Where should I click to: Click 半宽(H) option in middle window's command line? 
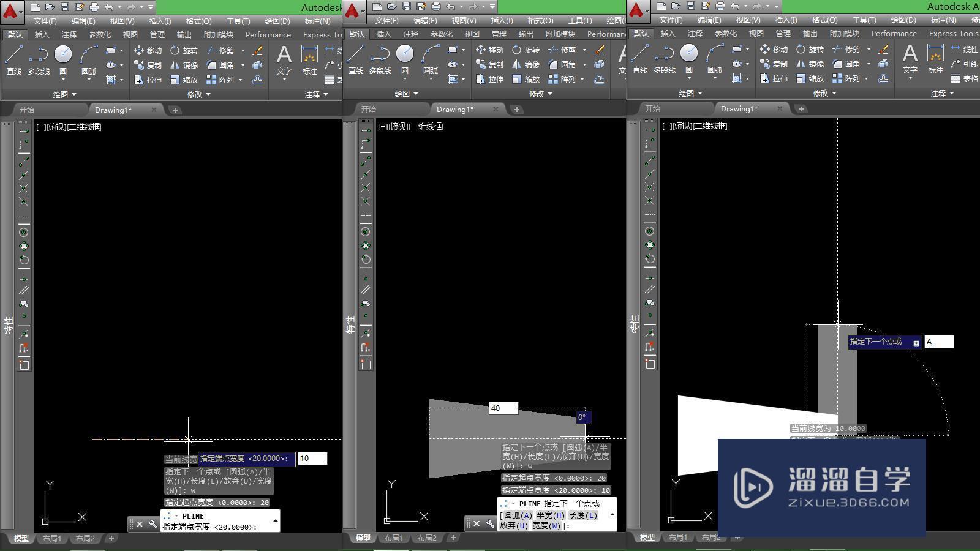click(x=551, y=515)
